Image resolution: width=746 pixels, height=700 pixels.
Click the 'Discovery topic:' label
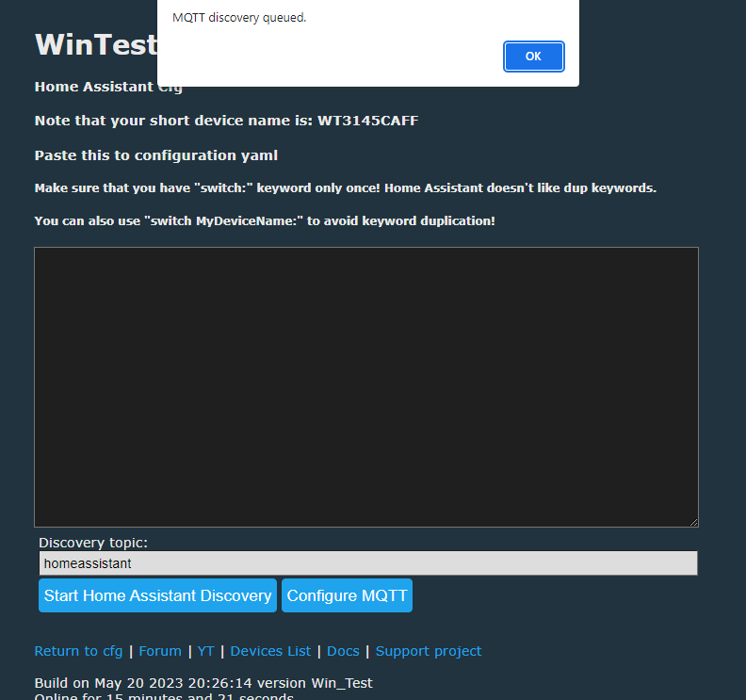[93, 543]
